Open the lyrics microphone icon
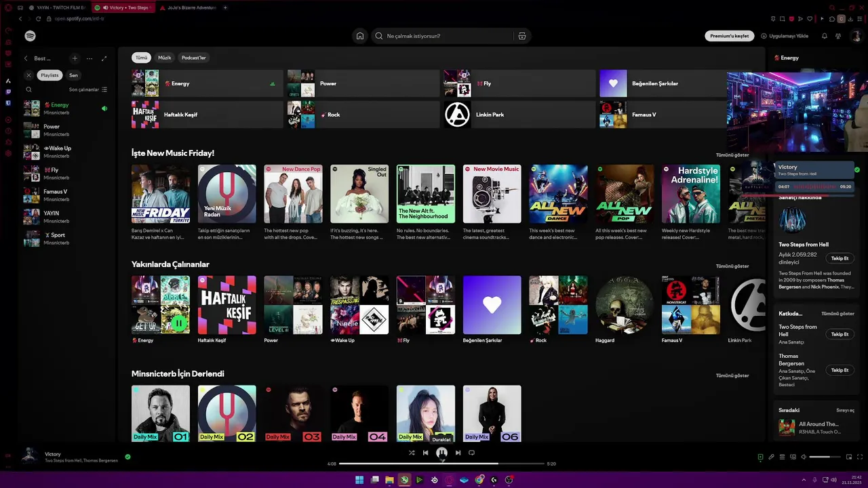 771,457
